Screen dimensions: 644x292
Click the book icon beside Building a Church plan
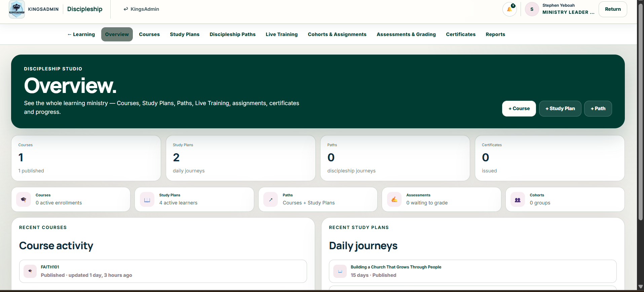click(340, 271)
